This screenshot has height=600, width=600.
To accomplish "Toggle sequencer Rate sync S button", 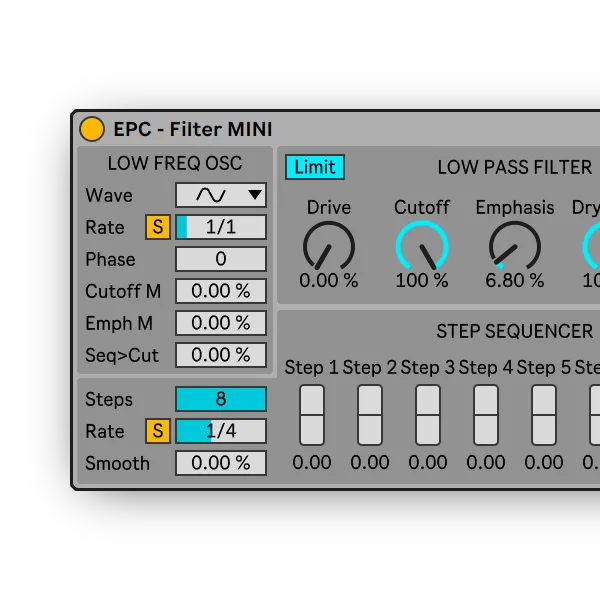I will (x=158, y=431).
